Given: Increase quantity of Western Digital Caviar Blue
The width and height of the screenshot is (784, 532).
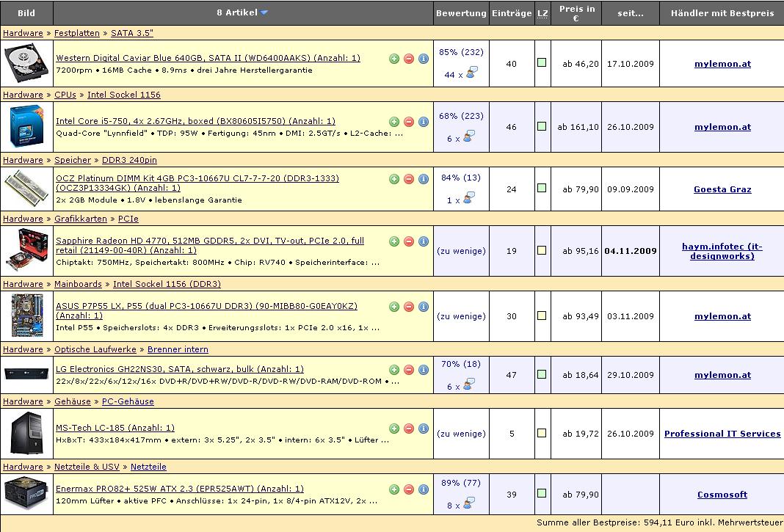Looking at the screenshot, I should click(x=394, y=59).
